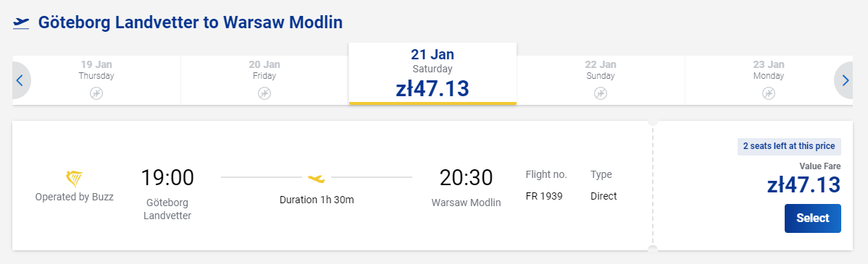Show earlier dates with left arrow
Viewport: 868px width, 264px height.
20,80
